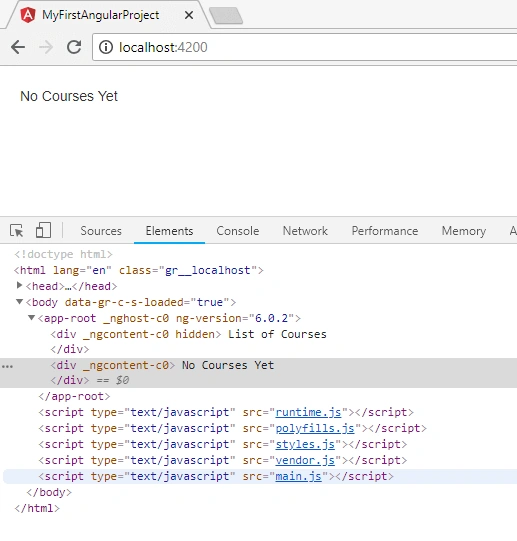
Task: Select the doctype html line
Action: [64, 254]
